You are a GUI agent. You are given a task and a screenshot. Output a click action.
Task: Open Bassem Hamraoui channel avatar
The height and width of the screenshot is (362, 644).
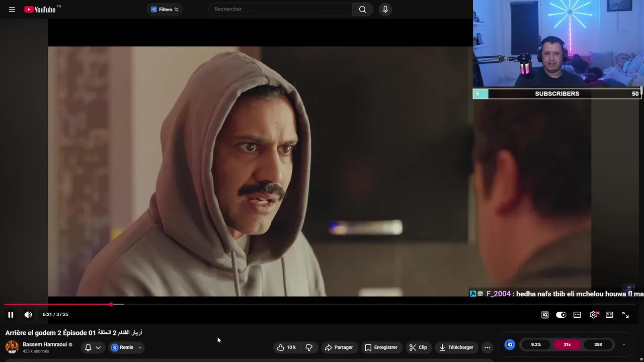[12, 347]
